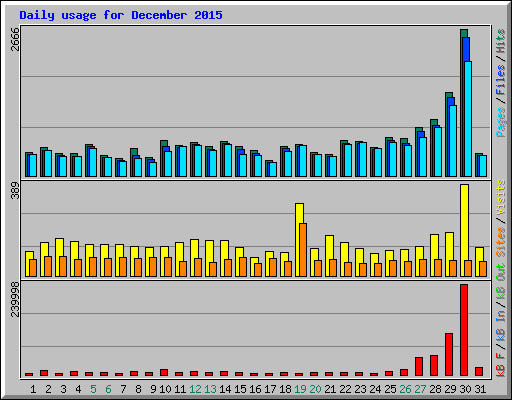Click the day label 15 on the x-axis

point(240,389)
